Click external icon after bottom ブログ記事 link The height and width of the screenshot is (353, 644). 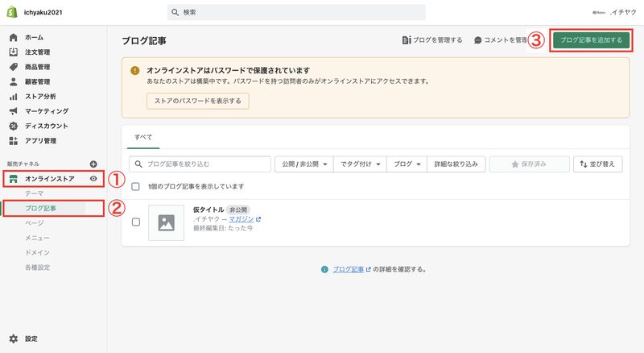[x=368, y=269]
